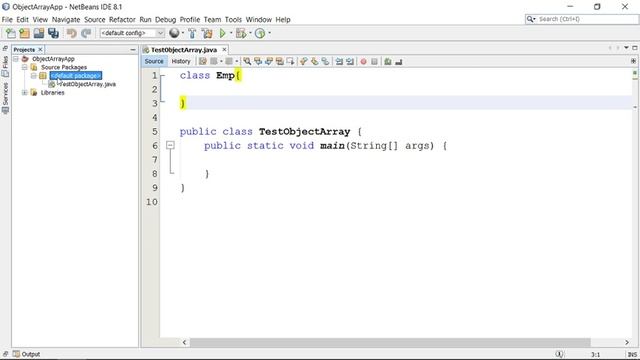Screen dimensions: 640x360
Task: Open the Run Project dropdown arrow
Action: 231,33
